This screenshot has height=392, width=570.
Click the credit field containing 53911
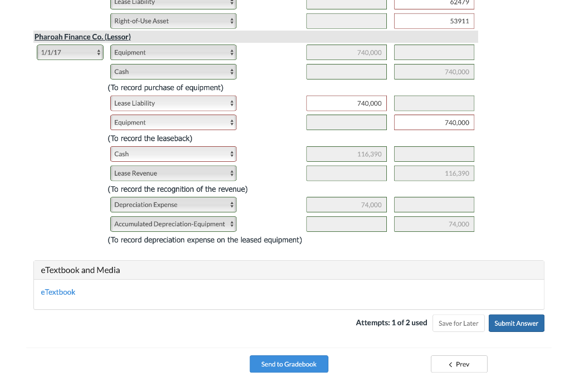[434, 21]
